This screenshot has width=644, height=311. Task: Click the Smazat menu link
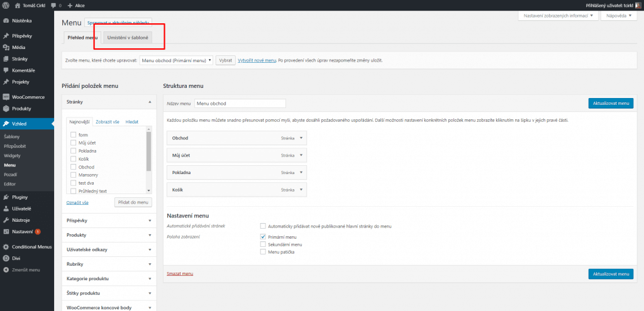coord(180,273)
